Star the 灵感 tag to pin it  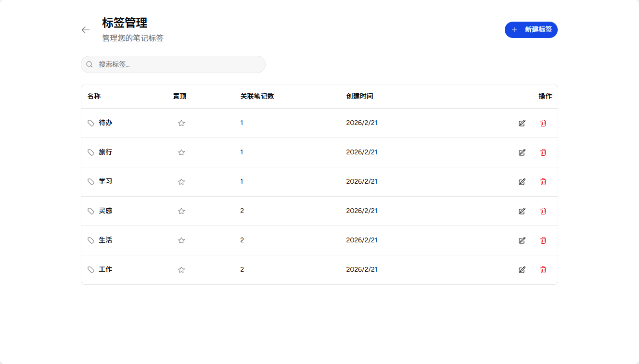click(x=181, y=211)
